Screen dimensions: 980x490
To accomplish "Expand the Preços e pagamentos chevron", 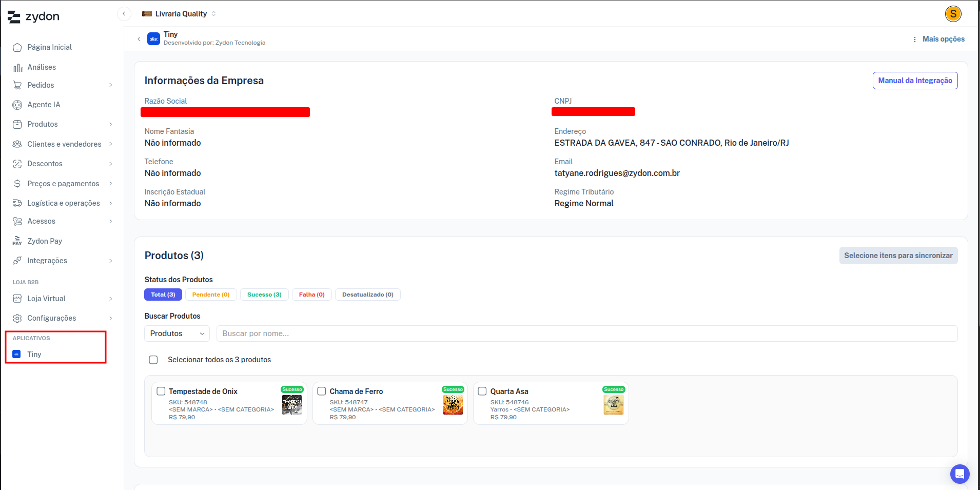I will (111, 184).
